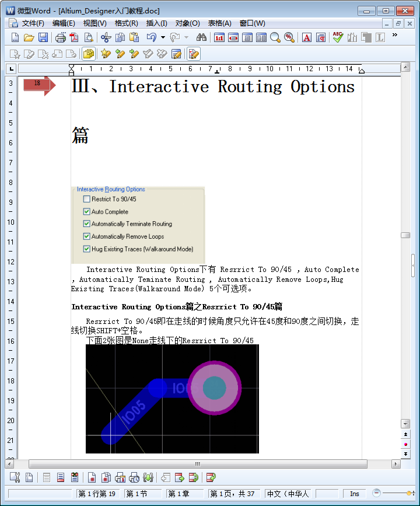Open Print Preview with the magnifier page icon

point(89,37)
